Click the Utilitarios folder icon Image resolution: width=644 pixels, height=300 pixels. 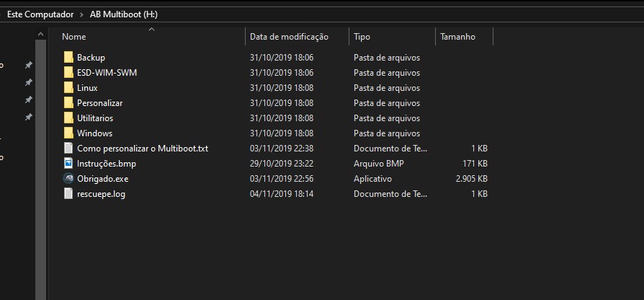(68, 118)
